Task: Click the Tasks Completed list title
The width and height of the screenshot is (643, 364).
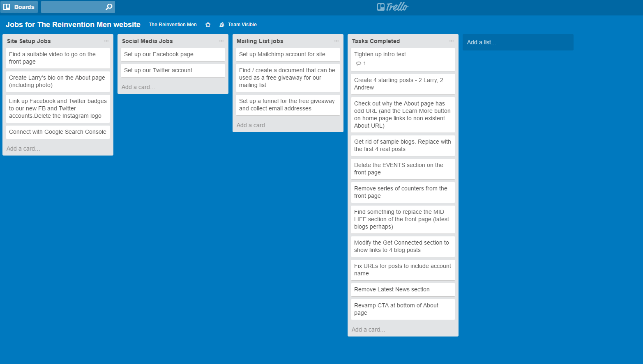Action: point(376,41)
